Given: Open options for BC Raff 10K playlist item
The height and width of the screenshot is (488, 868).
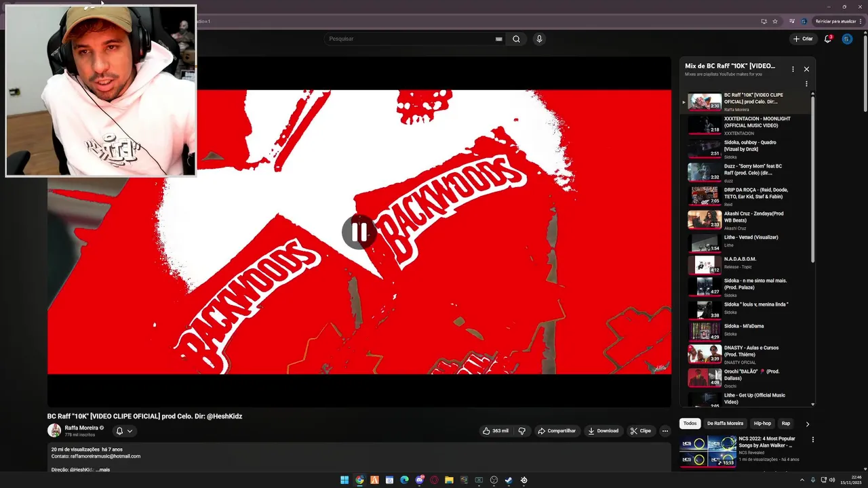Looking at the screenshot, I should [806, 84].
